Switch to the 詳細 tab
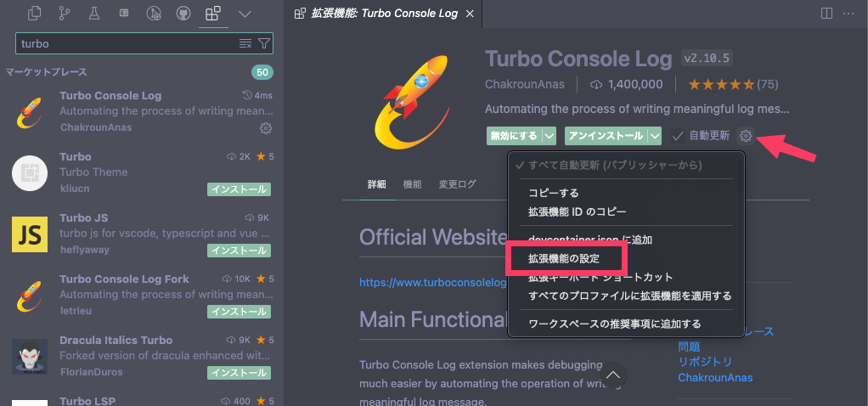 coord(376,184)
